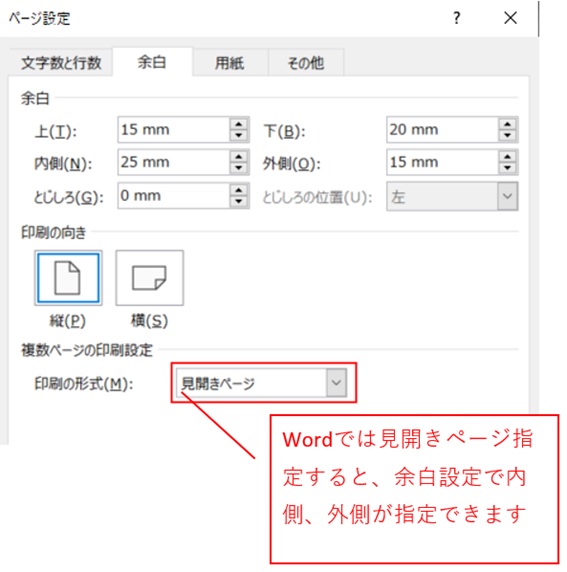Click the 上 margin field showing 15 mm
The height and width of the screenshot is (572, 567).
pos(174,130)
